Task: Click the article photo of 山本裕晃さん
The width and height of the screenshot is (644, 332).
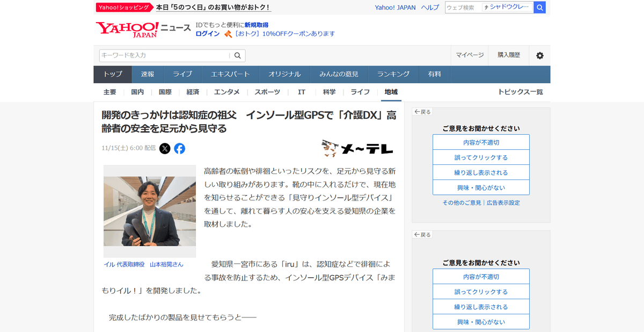Action: pyautogui.click(x=150, y=211)
